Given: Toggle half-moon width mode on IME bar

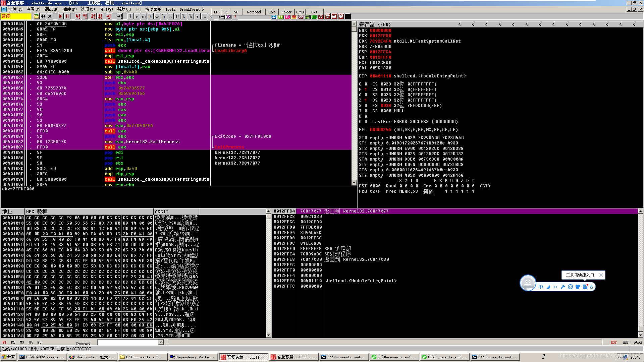Looking at the screenshot, I should click(x=548, y=287).
